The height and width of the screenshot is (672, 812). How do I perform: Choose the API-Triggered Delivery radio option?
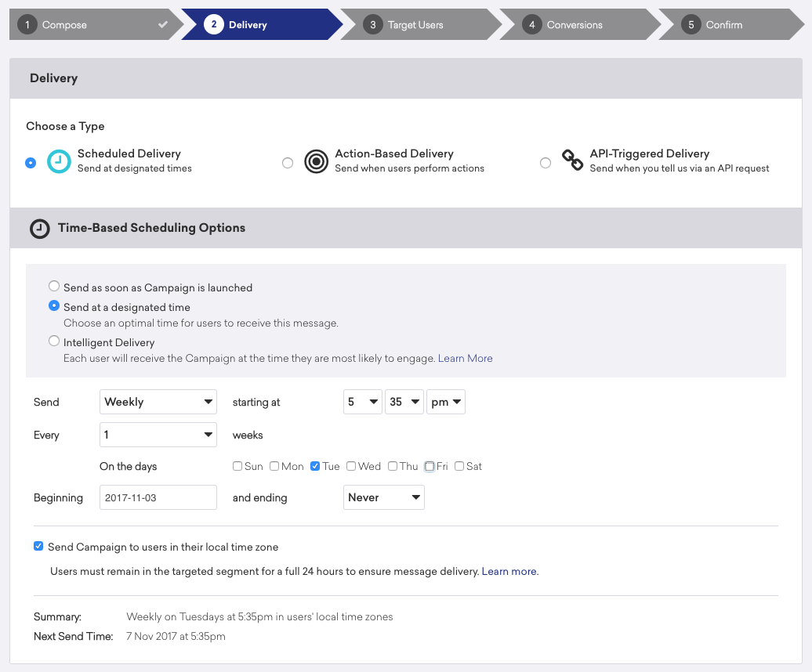click(x=546, y=163)
